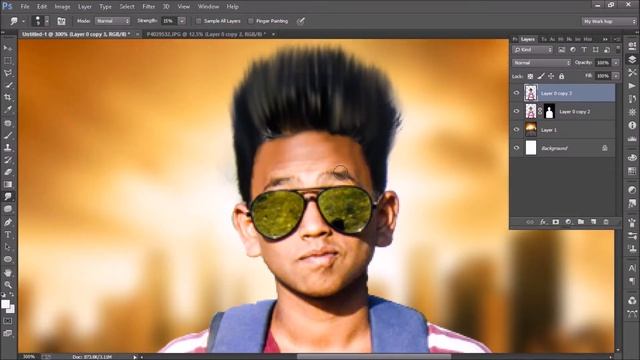Open the Window menu

(208, 7)
